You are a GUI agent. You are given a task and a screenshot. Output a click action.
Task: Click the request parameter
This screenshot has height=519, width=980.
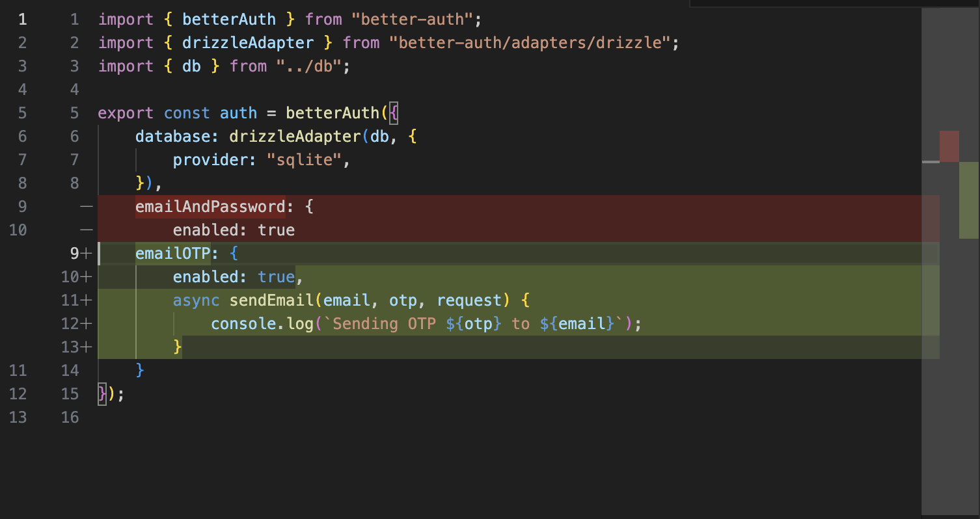(x=469, y=300)
